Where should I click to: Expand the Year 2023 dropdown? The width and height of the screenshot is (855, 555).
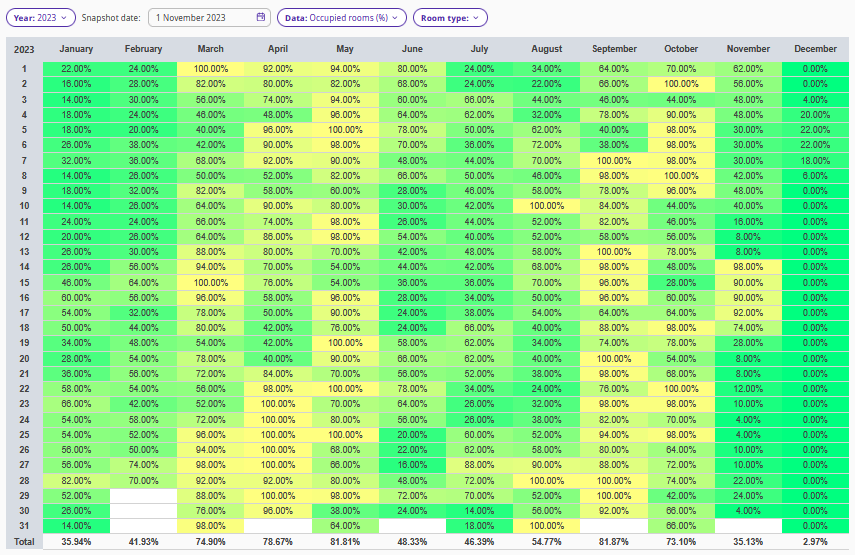point(41,17)
